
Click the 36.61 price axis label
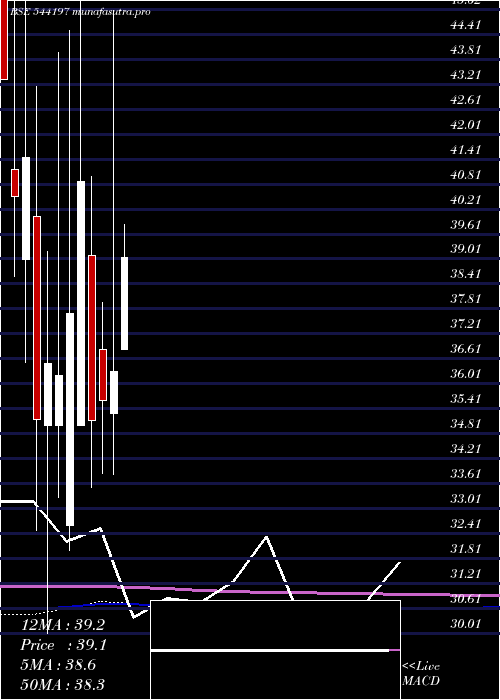click(466, 348)
